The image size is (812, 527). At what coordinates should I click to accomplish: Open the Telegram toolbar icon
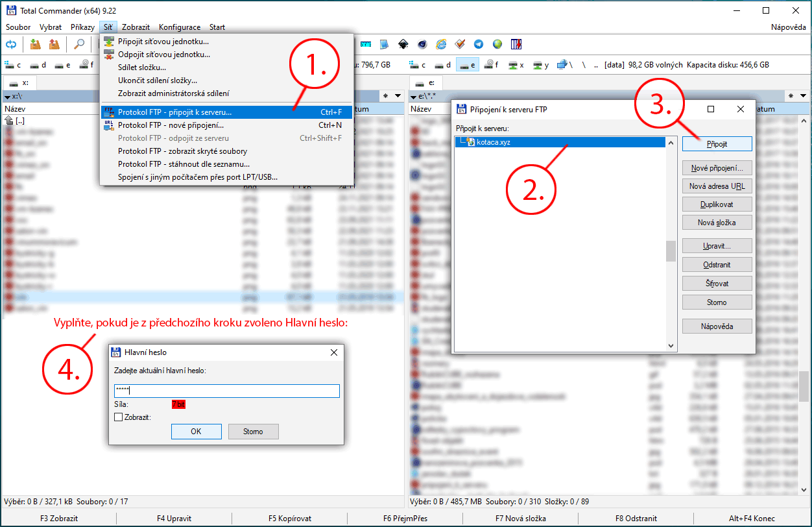tap(479, 44)
